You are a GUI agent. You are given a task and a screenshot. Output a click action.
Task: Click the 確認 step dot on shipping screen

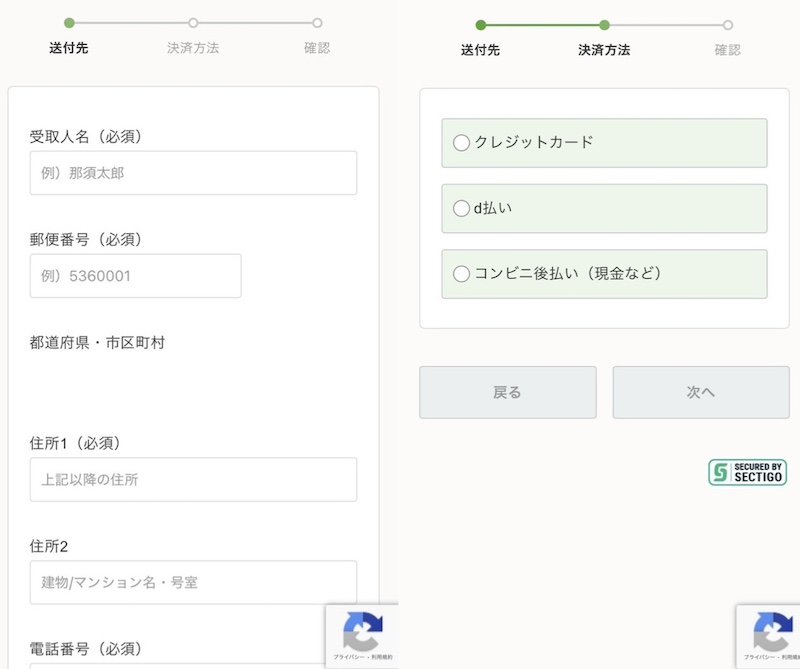tap(317, 22)
